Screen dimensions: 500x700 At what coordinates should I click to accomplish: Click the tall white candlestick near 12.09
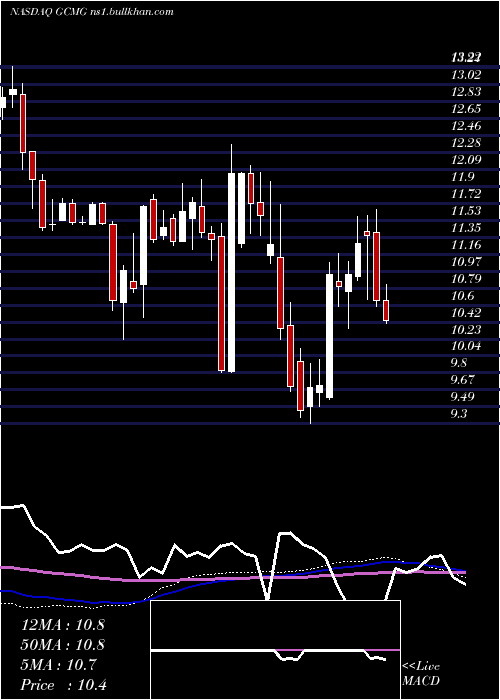coord(231,272)
